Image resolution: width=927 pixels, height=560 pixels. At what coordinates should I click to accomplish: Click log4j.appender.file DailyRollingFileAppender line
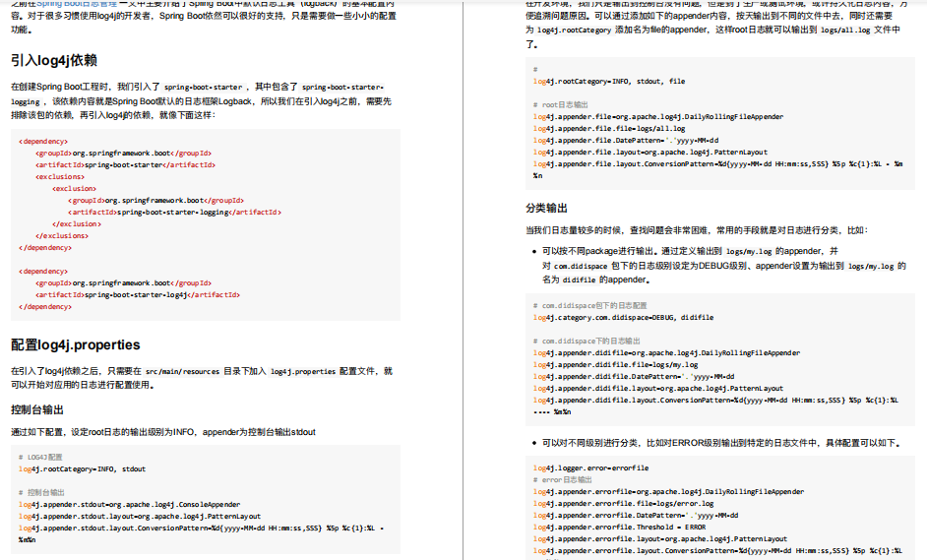tap(658, 116)
